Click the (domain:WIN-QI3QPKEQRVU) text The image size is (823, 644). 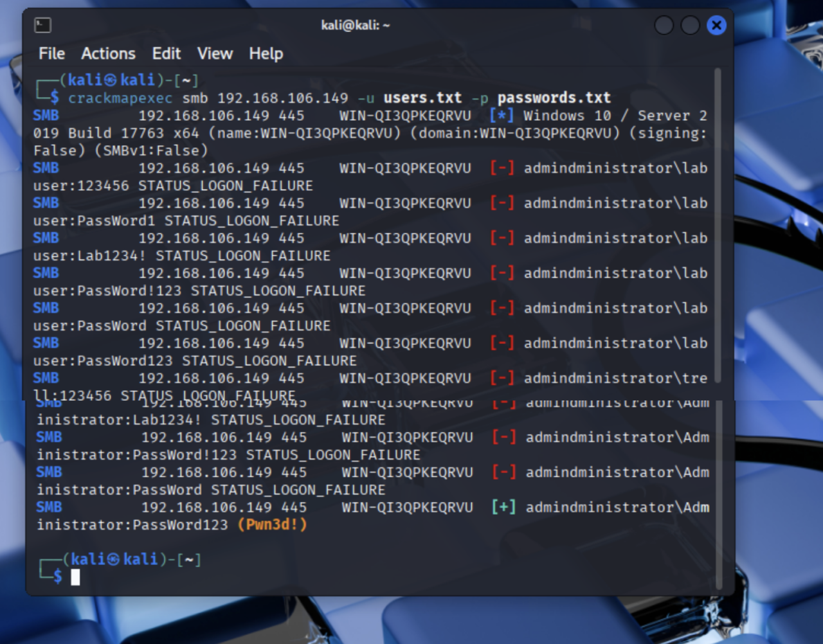point(515,133)
